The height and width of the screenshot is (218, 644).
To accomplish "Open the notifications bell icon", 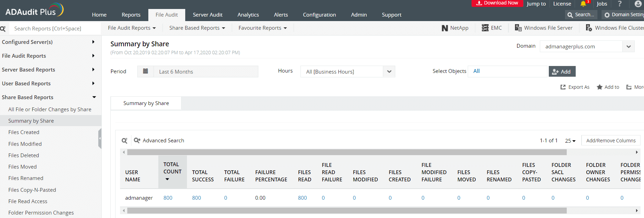I will [583, 4].
